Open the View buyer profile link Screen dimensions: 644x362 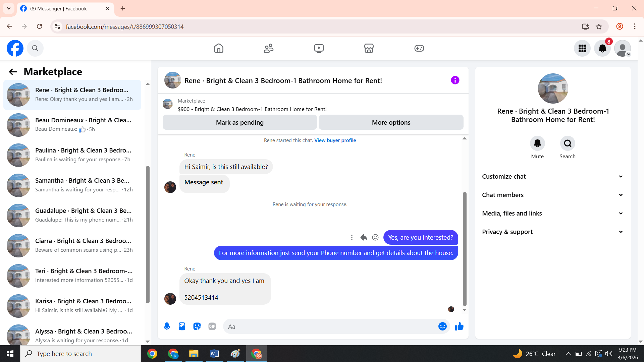coord(335,140)
